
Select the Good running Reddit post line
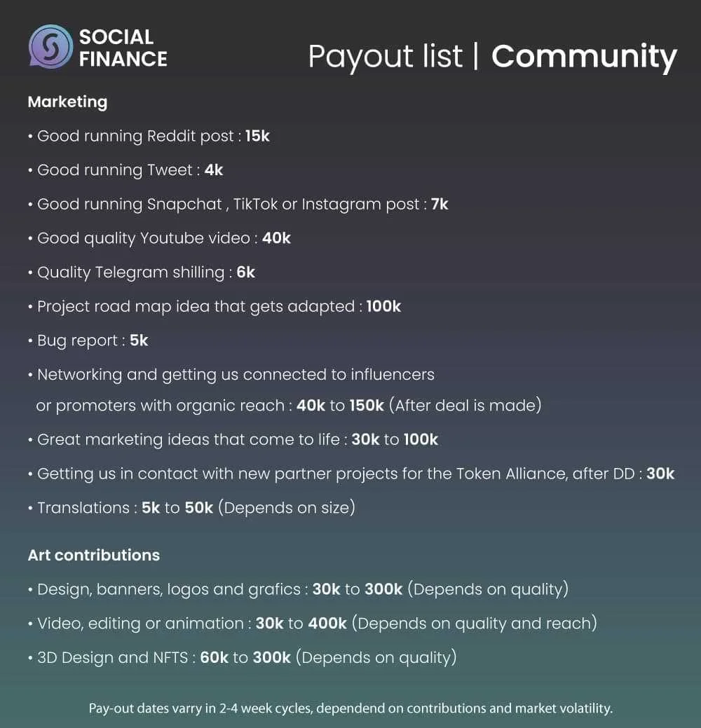[149, 136]
